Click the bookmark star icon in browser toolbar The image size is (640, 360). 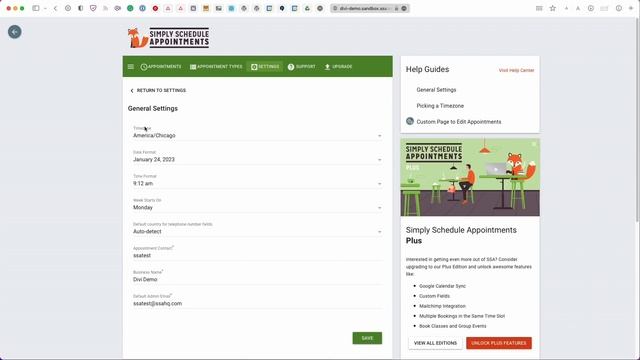[553, 8]
